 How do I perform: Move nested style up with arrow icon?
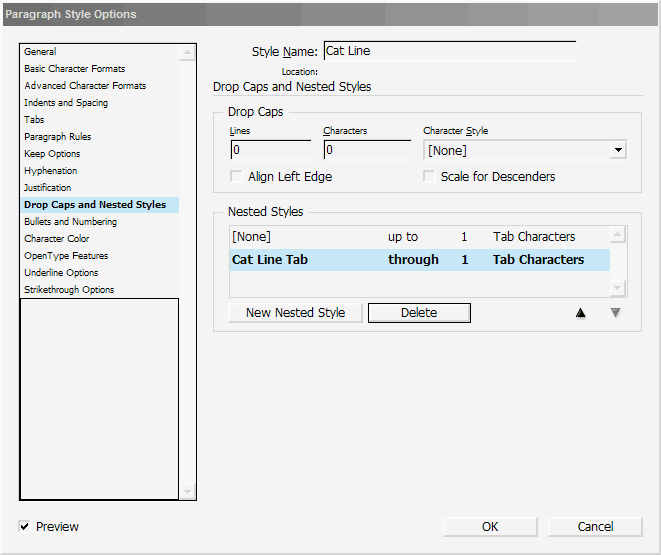click(x=580, y=313)
